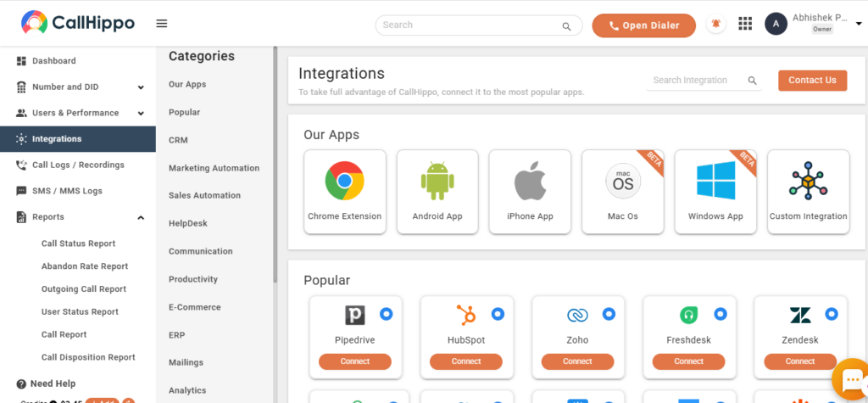The width and height of the screenshot is (868, 403).
Task: Open the Android App tile
Action: pos(437,191)
